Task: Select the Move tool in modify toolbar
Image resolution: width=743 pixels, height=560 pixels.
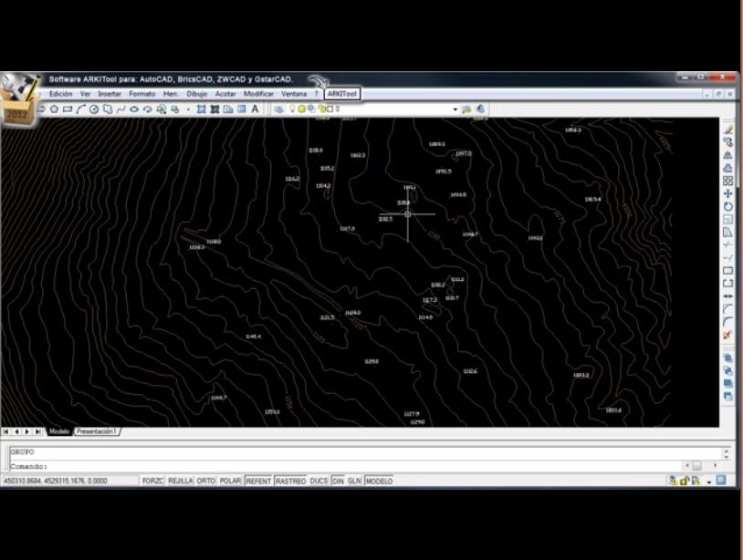Action: [727, 193]
